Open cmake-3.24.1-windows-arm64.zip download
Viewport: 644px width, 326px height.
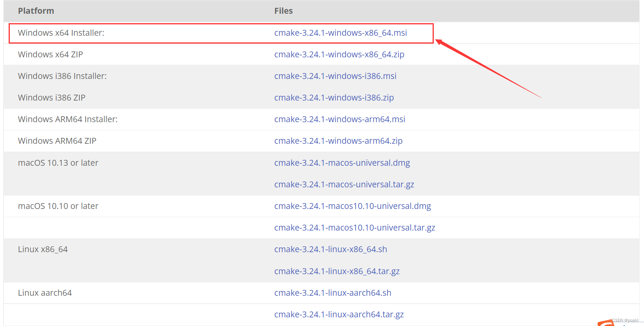338,141
